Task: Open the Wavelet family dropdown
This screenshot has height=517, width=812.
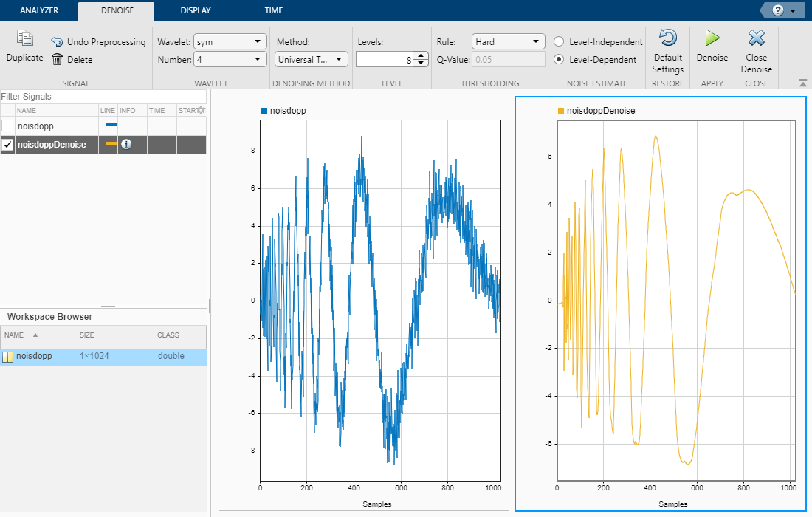Action: [230, 42]
